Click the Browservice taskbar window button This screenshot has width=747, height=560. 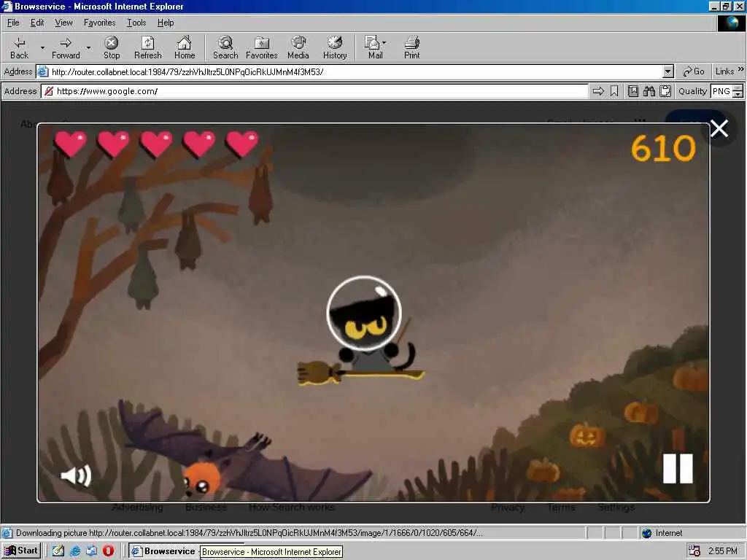click(x=164, y=551)
